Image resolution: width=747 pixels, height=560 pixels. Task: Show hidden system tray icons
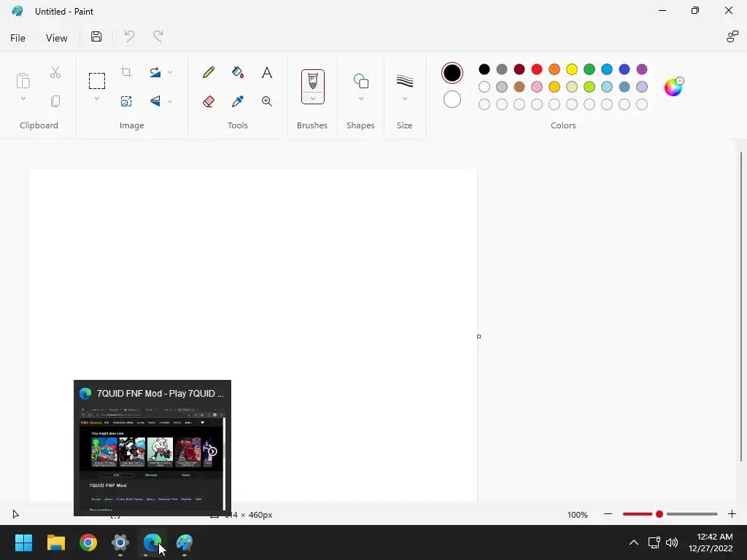634,542
